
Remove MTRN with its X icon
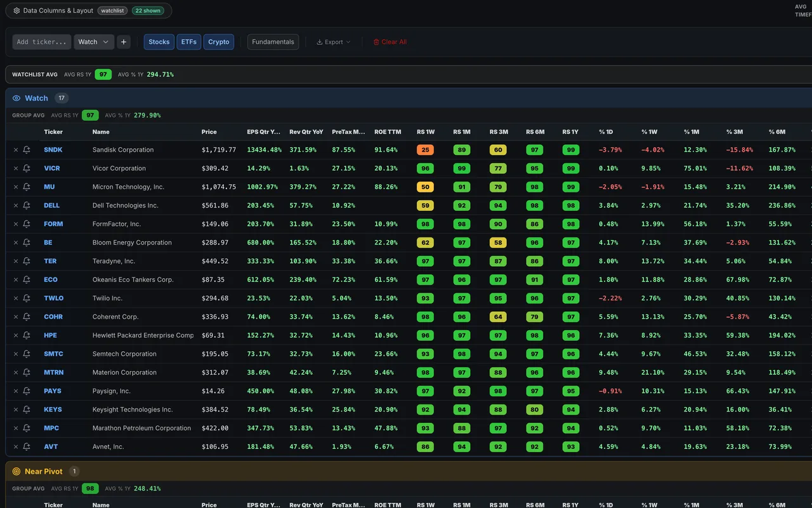pos(16,372)
